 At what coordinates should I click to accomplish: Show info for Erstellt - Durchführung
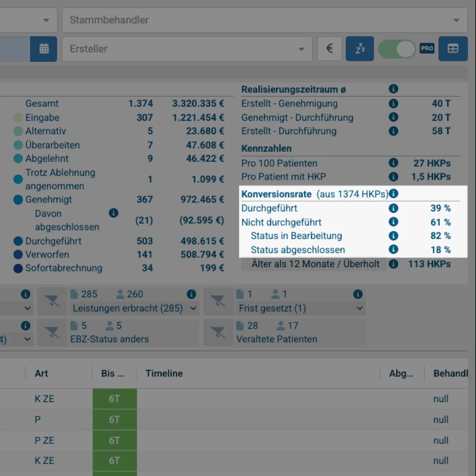click(x=393, y=131)
